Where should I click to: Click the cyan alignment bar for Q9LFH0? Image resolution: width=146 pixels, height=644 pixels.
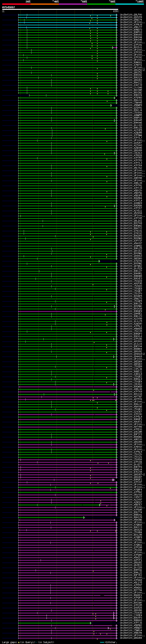click(x=68, y=15)
